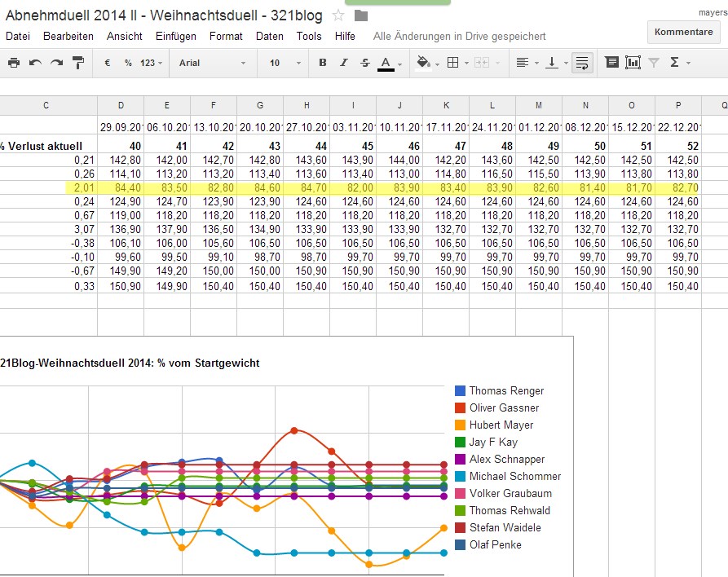Insert a chart using the toolbar chart icon
Image resolution: width=728 pixels, height=577 pixels.
tap(633, 62)
